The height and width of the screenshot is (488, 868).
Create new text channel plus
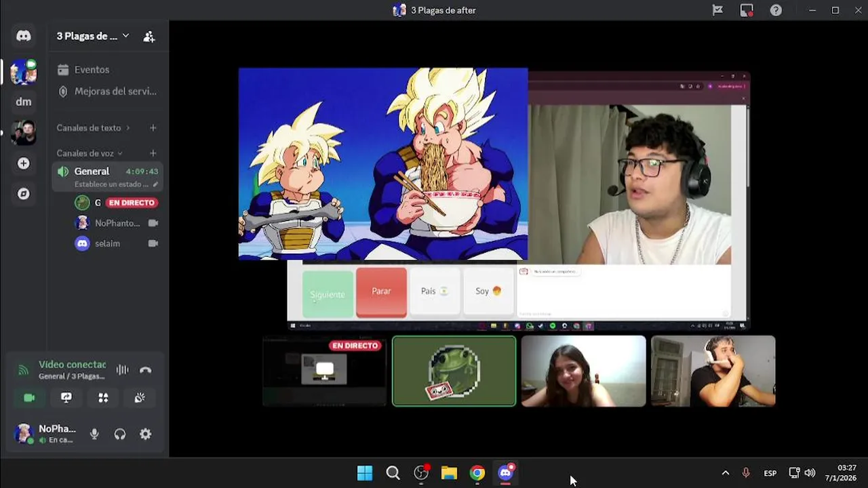click(153, 127)
